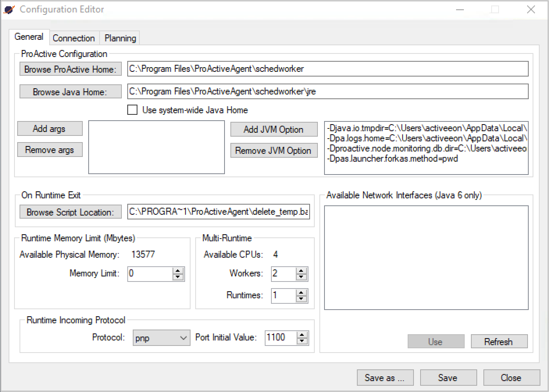This screenshot has height=392, width=549.
Task: Click the Close button at bottom
Action: click(512, 378)
